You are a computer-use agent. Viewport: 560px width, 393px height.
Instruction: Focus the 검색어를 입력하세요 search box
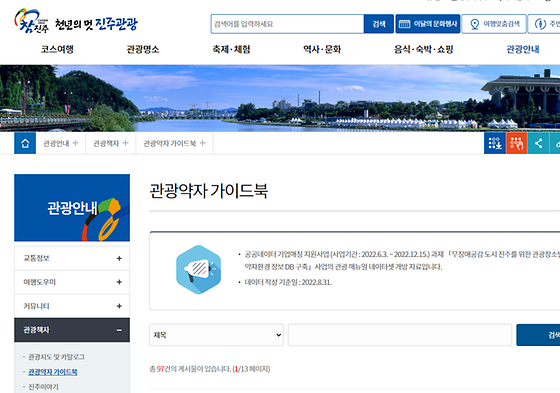coord(287,24)
